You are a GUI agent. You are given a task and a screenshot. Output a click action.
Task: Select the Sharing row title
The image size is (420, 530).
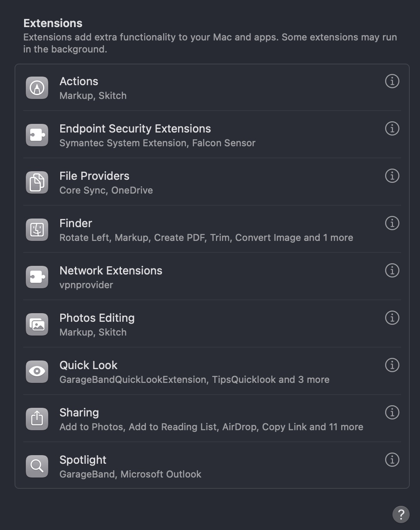coord(79,413)
